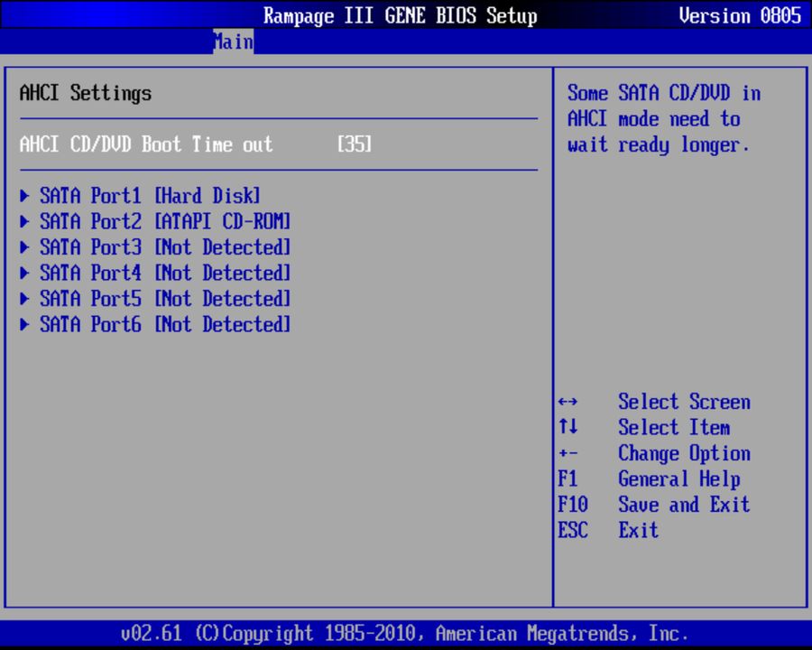This screenshot has height=650, width=812.
Task: Expand the SATA Port6 arrow
Action: [x=24, y=324]
